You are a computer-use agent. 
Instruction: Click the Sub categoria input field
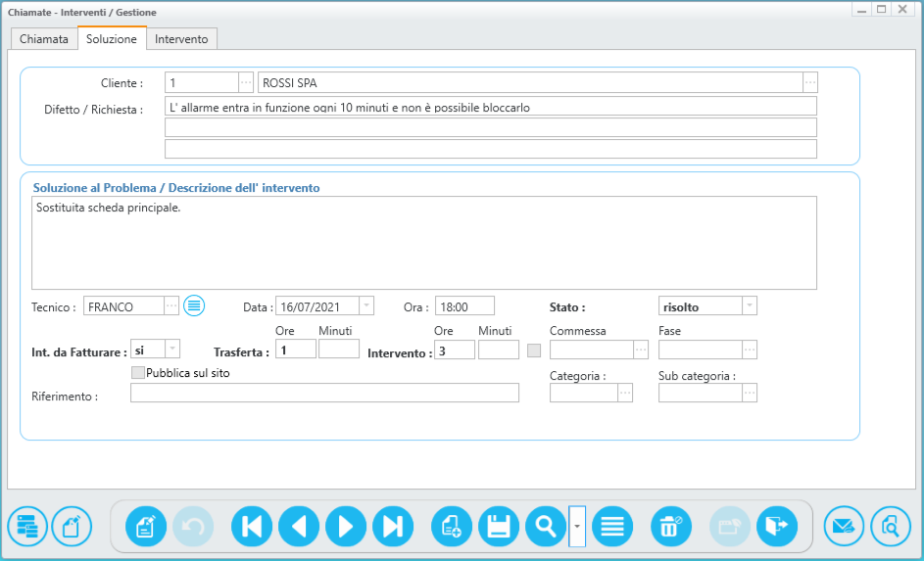pyautogui.click(x=700, y=393)
